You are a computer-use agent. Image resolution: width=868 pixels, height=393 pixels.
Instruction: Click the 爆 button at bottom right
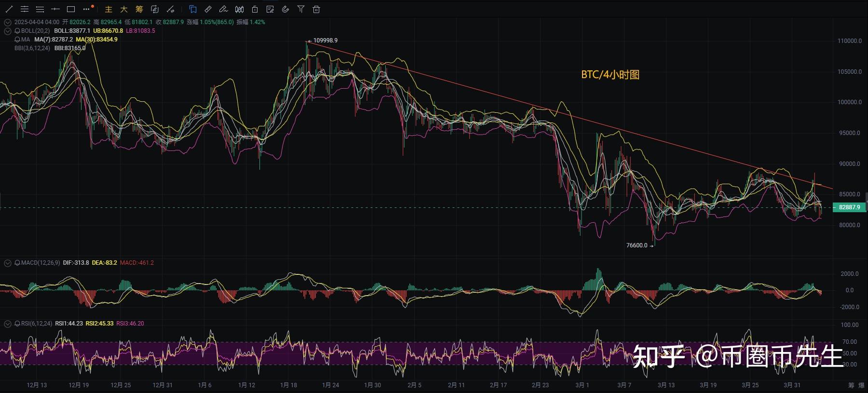(x=861, y=385)
